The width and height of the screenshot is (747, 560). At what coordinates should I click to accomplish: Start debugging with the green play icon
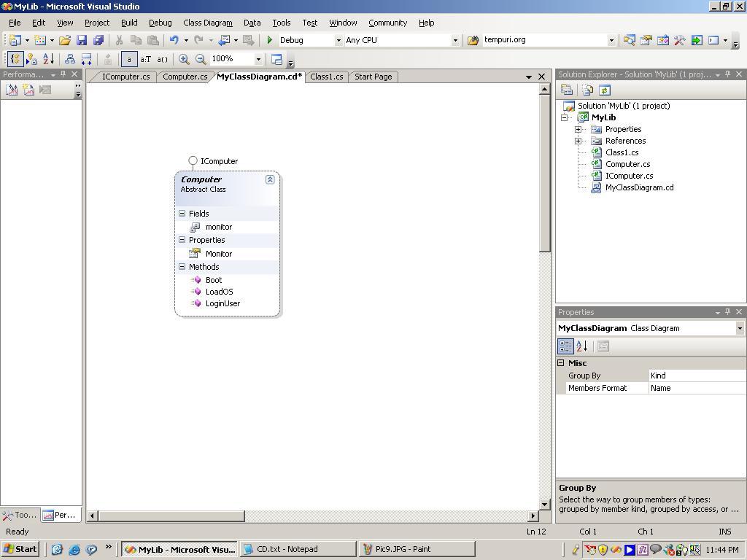(270, 41)
